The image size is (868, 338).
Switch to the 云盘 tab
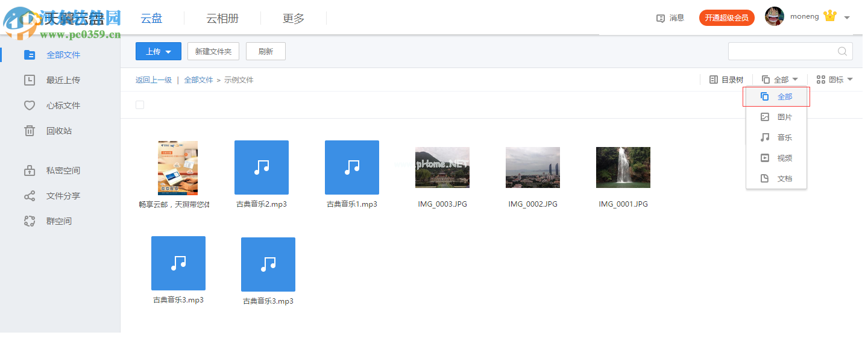coord(151,18)
